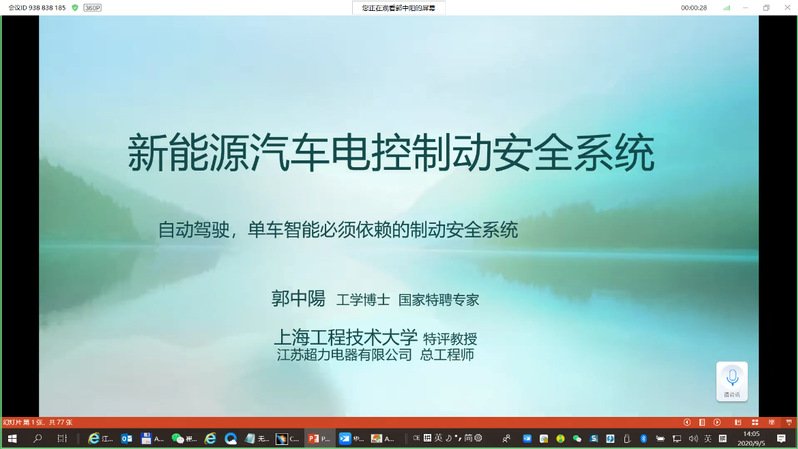Click the floppy disk app in taskbar
798x449 pixels.
point(150,438)
